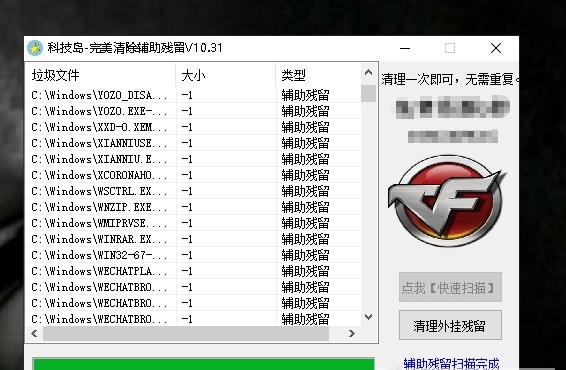Select row C:\Windows\XIANNIUSE...

[193, 143]
